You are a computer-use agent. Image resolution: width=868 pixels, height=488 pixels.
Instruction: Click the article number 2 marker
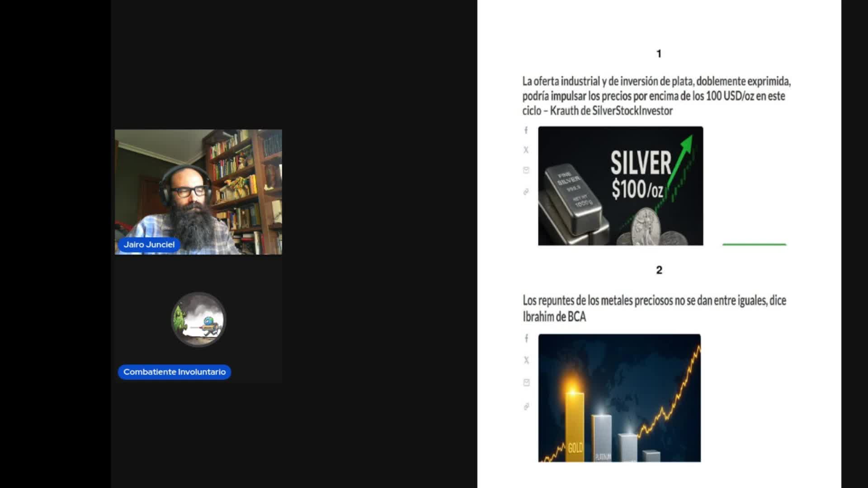pyautogui.click(x=659, y=270)
